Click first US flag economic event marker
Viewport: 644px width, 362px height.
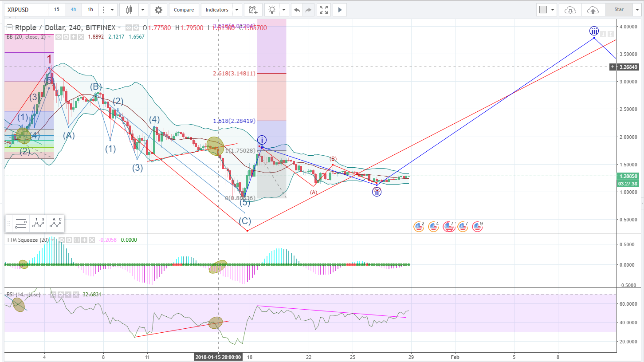pos(419,227)
